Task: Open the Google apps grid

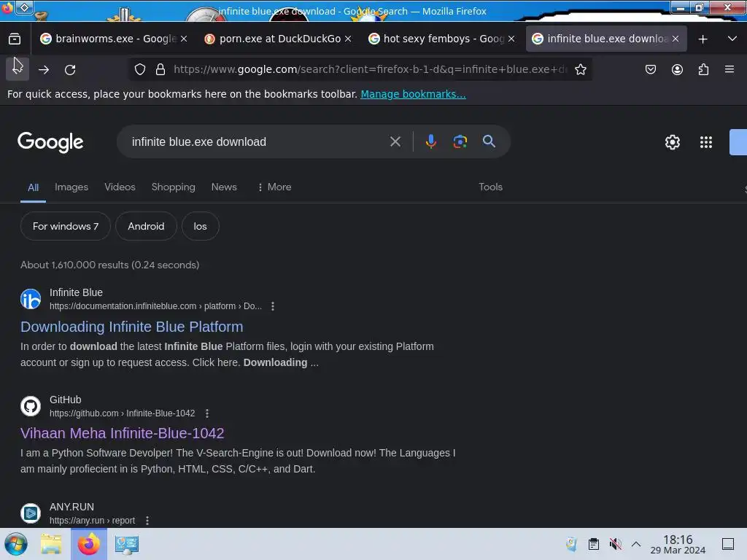Action: [x=705, y=142]
